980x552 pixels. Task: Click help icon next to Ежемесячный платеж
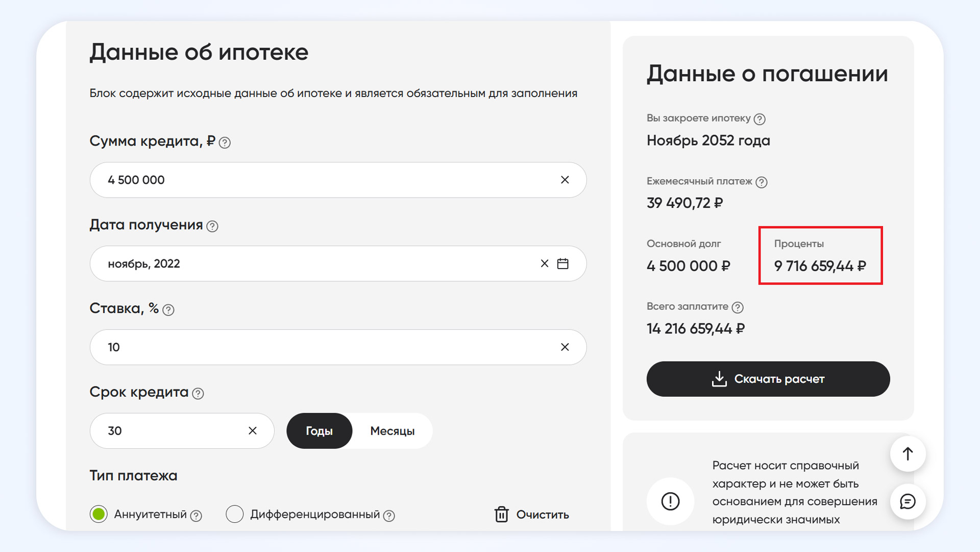pos(761,182)
